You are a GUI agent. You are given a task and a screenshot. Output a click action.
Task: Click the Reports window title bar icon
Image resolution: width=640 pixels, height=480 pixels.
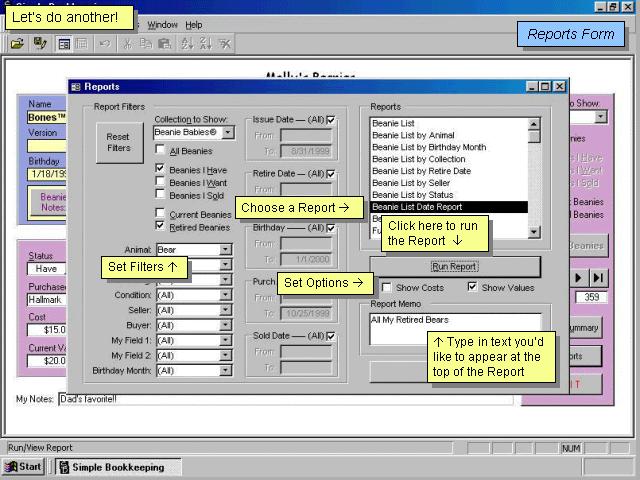click(76, 87)
